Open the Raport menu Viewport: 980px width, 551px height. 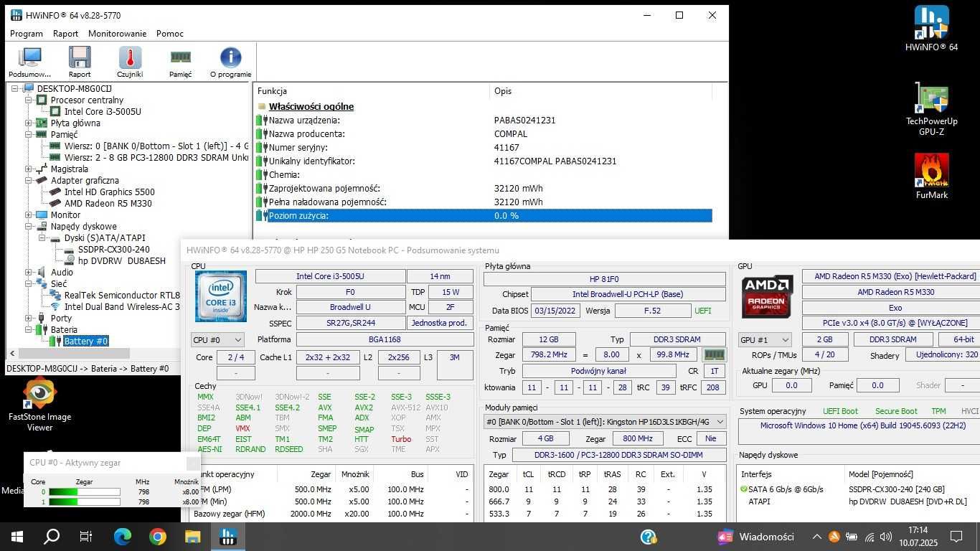point(66,34)
